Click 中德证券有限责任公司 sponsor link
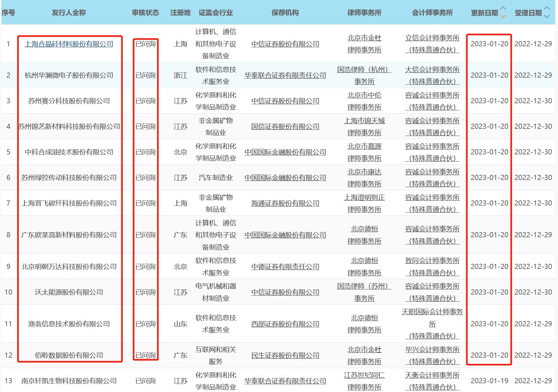This screenshot has width=558, height=392. [285, 267]
